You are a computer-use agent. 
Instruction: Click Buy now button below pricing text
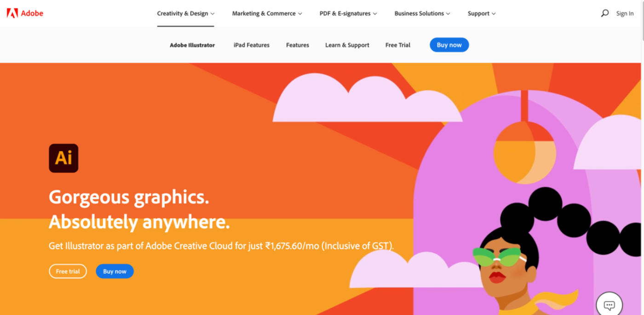tap(115, 271)
